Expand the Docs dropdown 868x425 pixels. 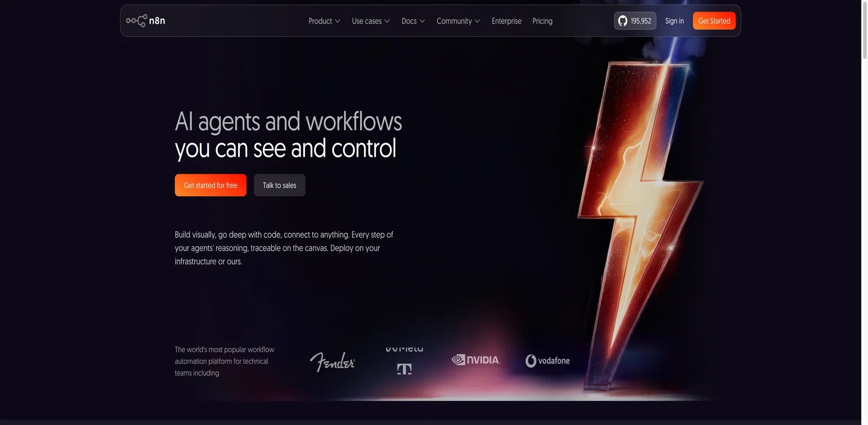click(x=413, y=21)
